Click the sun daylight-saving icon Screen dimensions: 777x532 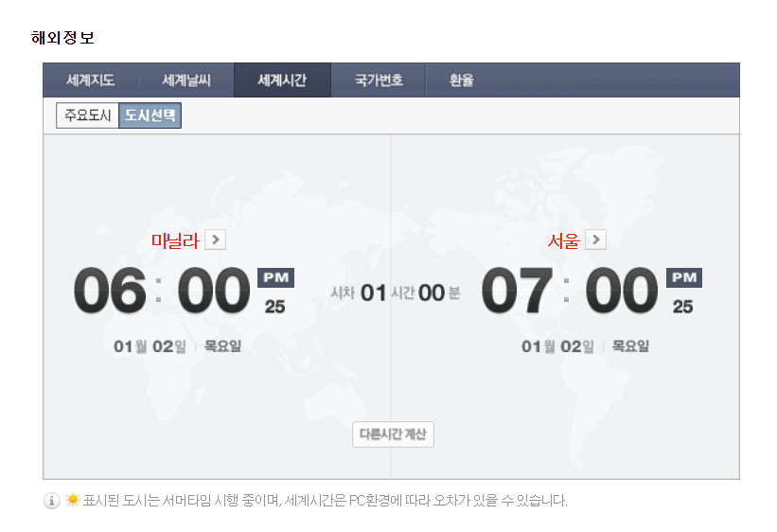tap(72, 500)
